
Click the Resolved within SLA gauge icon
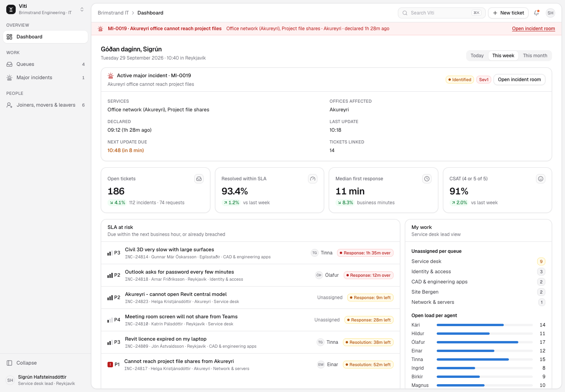(313, 179)
